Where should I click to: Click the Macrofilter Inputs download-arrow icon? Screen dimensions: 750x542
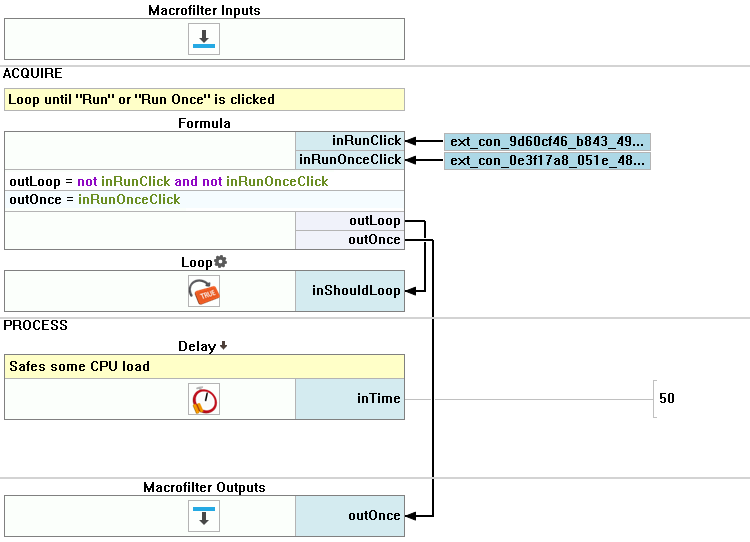204,39
